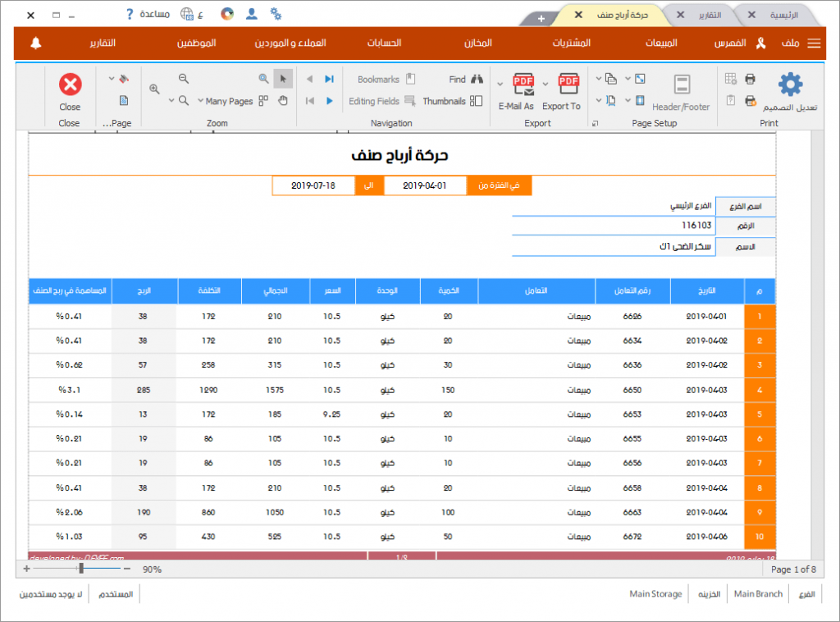
Task: Expand the E-Mail As format dropdown
Action: (500, 85)
